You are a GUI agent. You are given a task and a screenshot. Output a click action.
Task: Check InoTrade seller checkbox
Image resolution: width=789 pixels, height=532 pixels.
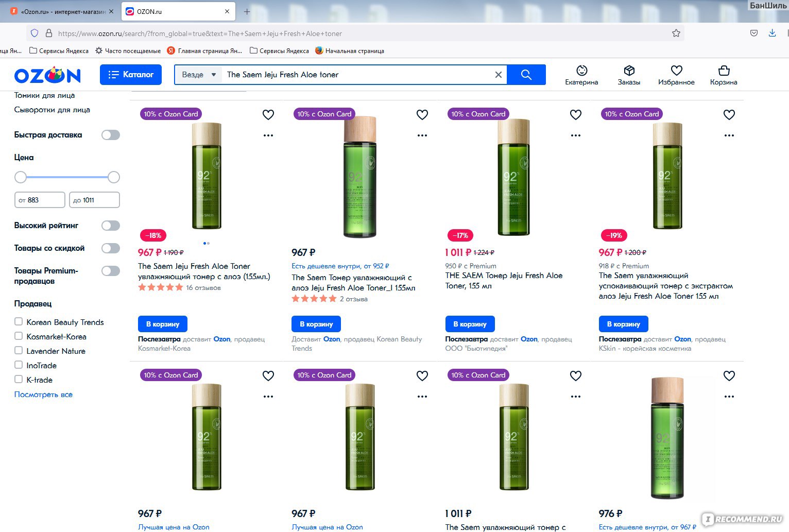(x=19, y=365)
